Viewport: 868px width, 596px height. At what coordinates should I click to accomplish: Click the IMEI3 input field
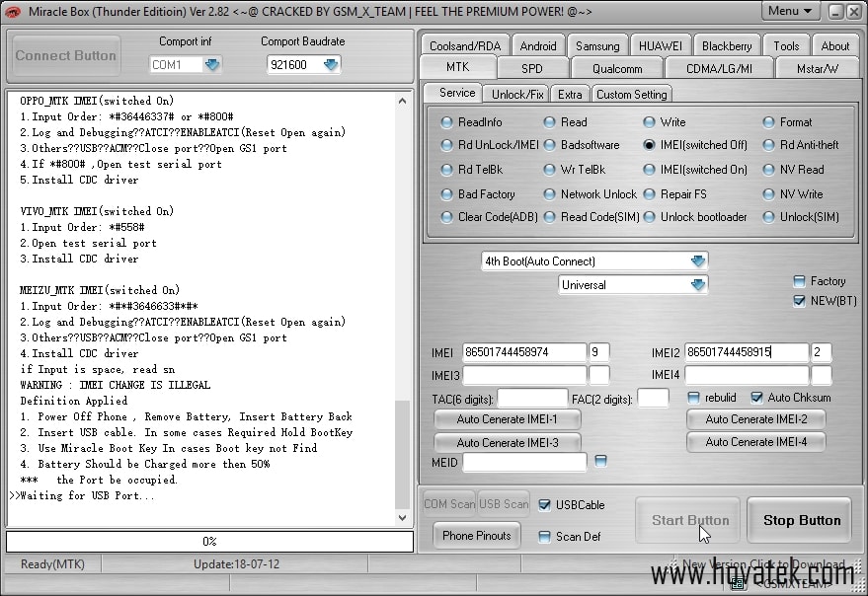click(524, 375)
